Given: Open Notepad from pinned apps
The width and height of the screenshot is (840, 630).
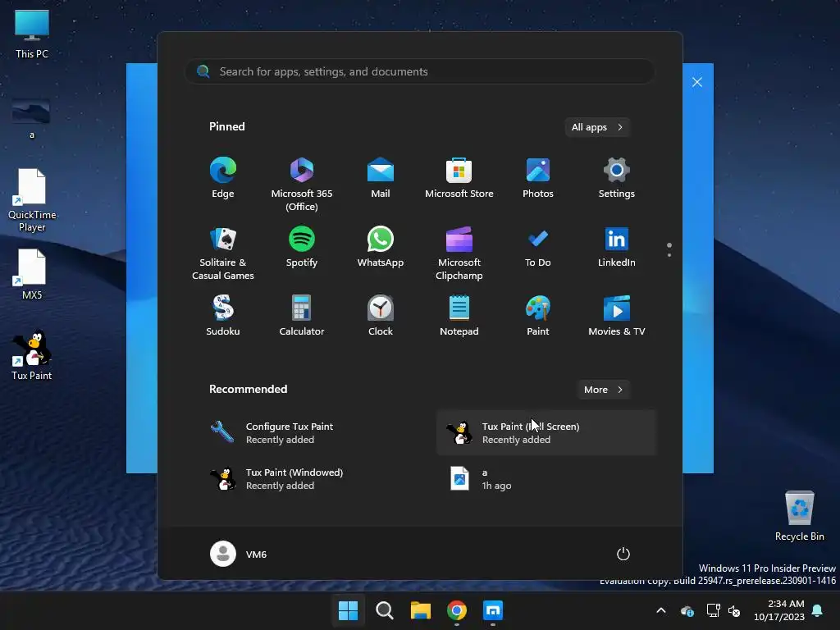Looking at the screenshot, I should pyautogui.click(x=459, y=316).
